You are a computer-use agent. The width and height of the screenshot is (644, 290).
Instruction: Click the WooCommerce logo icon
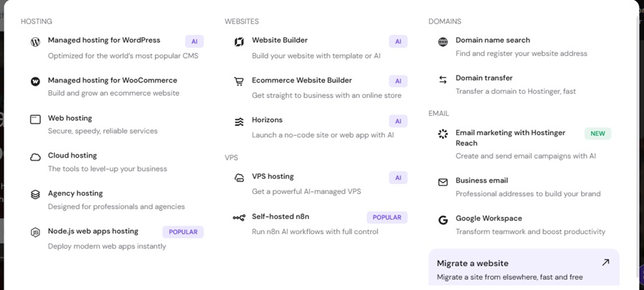tap(35, 82)
